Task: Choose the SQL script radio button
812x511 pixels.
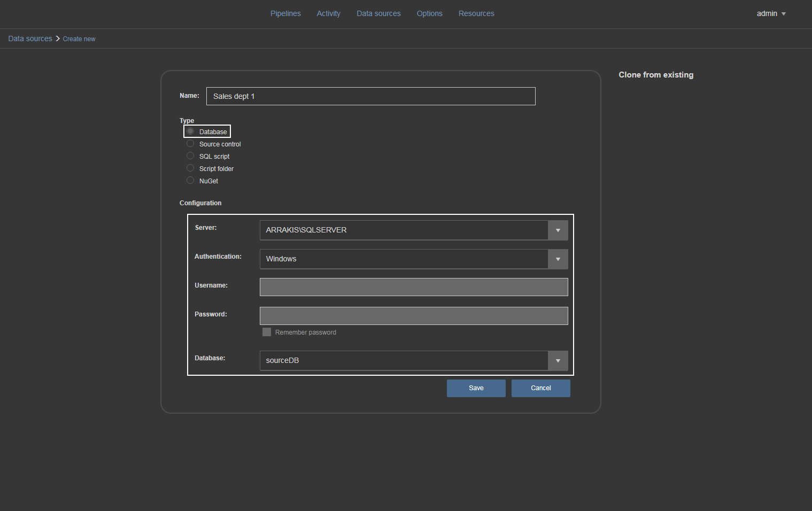Action: [x=190, y=156]
